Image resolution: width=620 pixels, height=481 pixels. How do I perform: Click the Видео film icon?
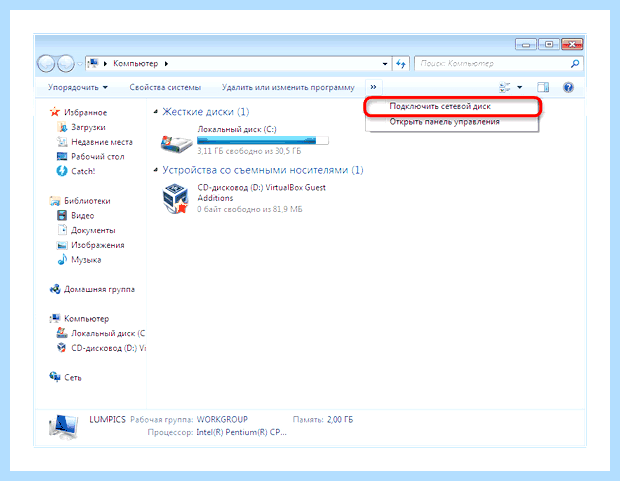62,215
